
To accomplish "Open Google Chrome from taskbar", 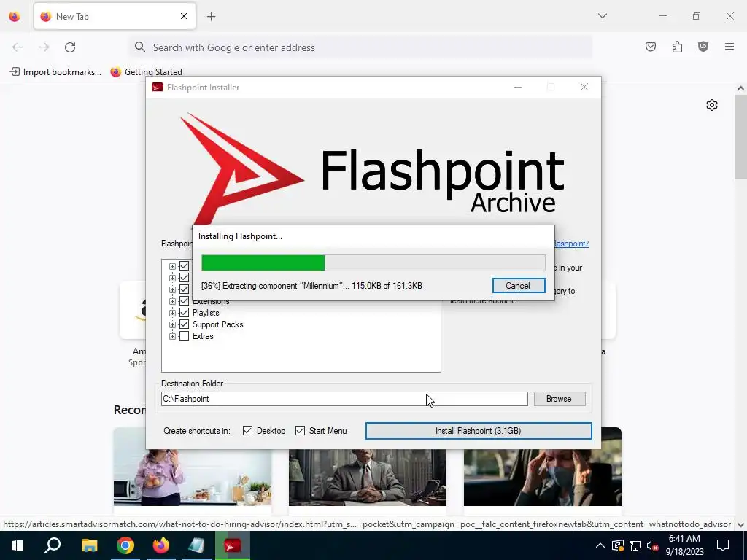I will point(125,545).
